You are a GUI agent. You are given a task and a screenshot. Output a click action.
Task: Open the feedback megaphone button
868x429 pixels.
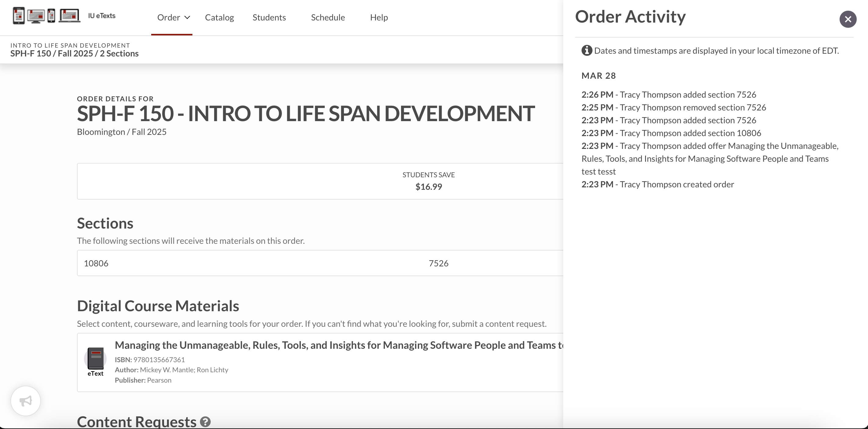point(26,401)
